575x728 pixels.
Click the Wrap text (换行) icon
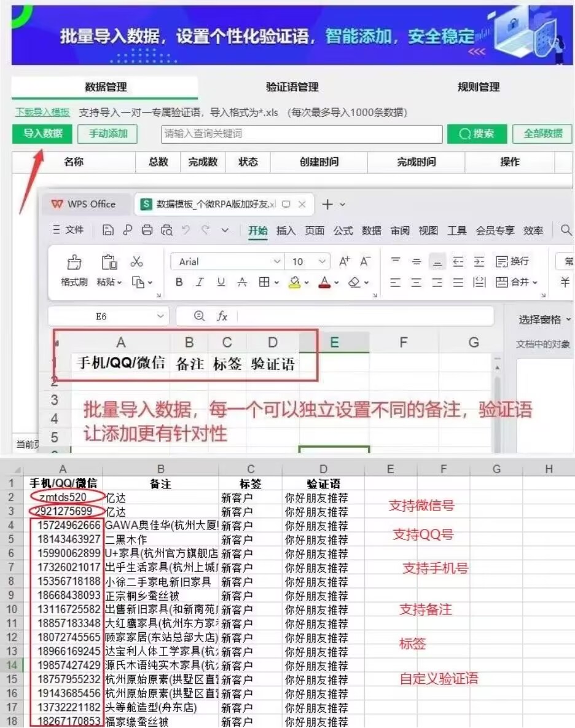(512, 262)
